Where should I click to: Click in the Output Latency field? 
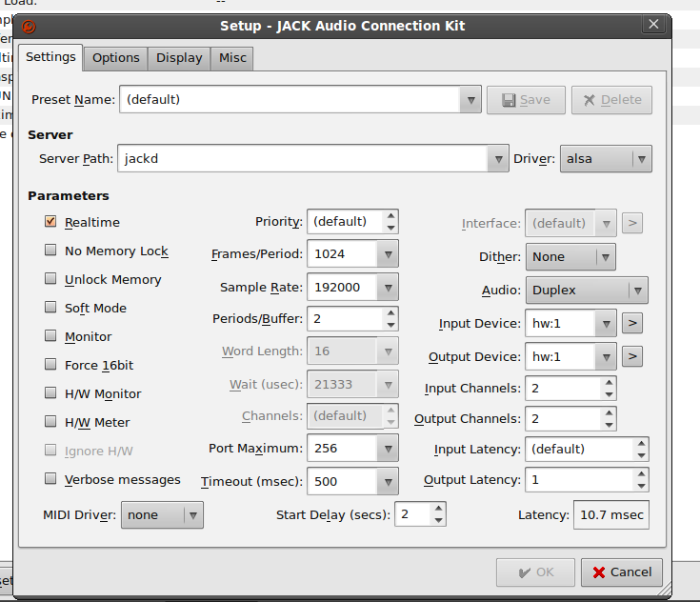(x=579, y=480)
